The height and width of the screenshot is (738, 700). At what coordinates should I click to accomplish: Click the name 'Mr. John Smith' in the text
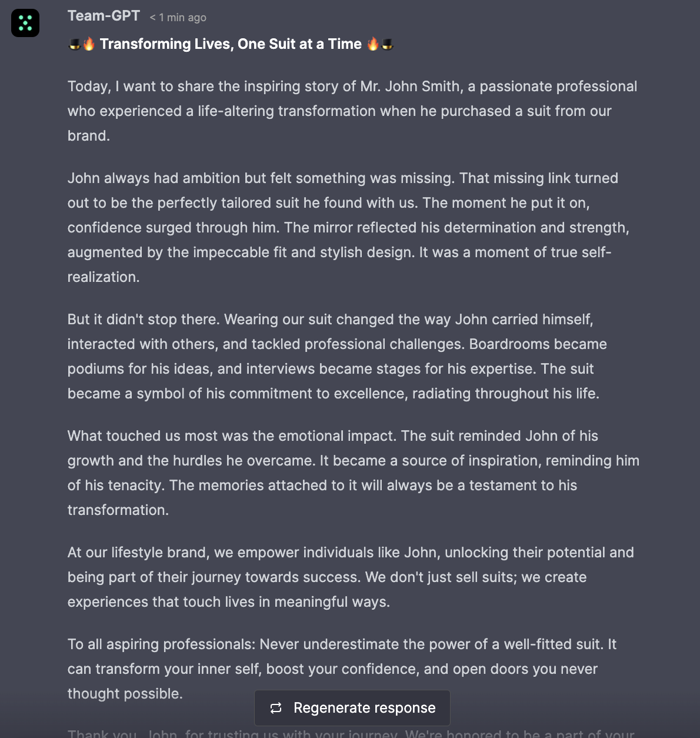tap(409, 87)
